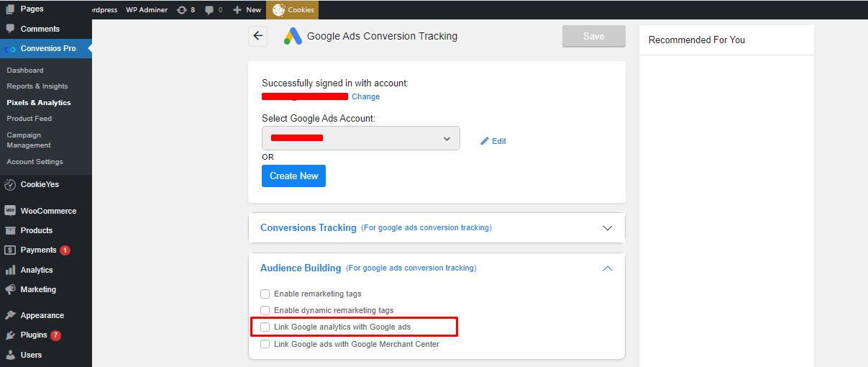Click the Google Ads logo icon
The image size is (868, 367).
pos(293,36)
